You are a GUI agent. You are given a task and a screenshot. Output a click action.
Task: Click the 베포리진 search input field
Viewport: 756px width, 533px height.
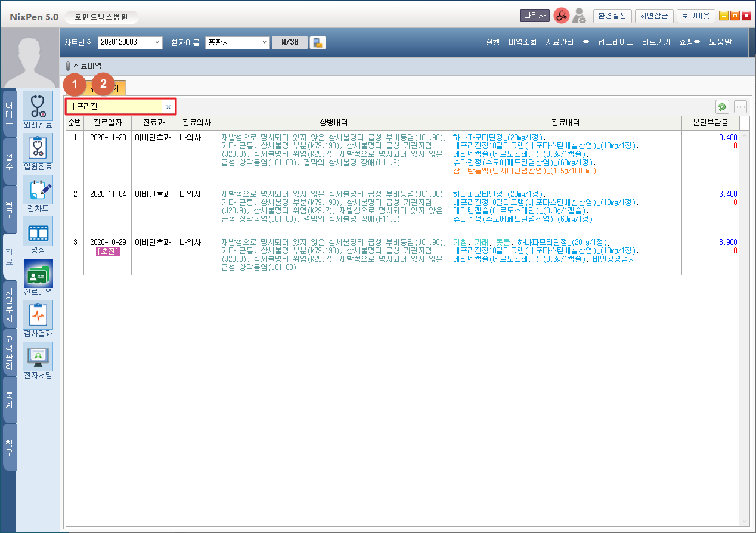pos(113,107)
